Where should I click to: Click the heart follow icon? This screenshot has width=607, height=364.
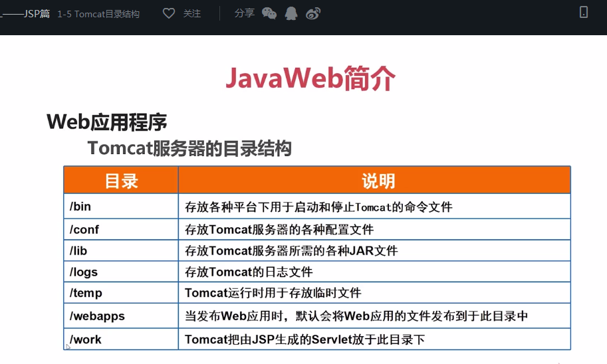[169, 13]
